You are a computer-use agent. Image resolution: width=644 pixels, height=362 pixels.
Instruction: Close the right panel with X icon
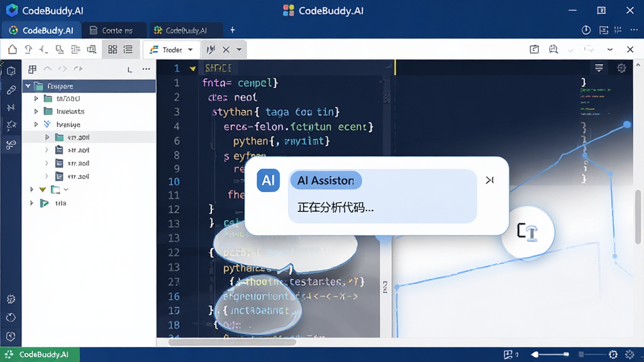[x=630, y=50]
